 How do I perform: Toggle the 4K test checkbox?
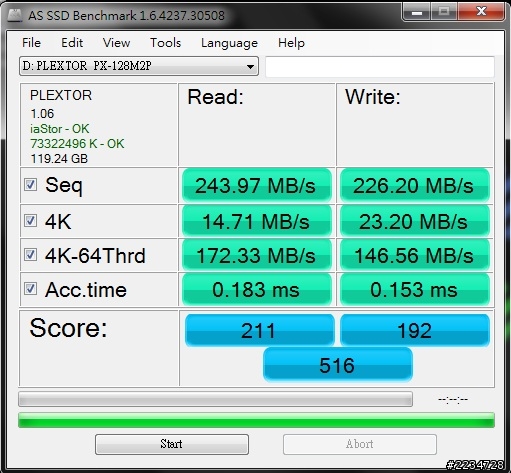click(30, 221)
